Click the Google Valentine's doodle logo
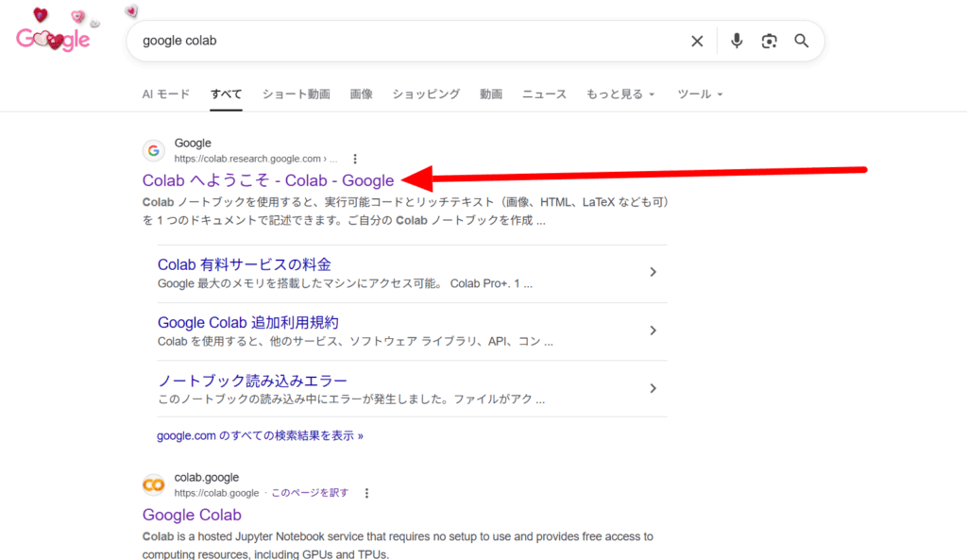The image size is (967, 560). click(54, 38)
